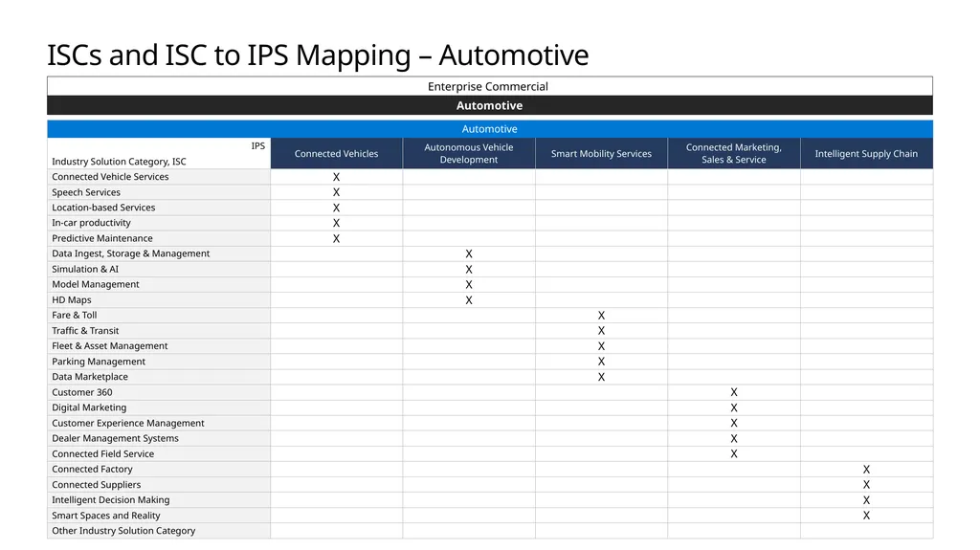Viewport: 980px width, 550px height.
Task: Select the 'Connected Marketing, Sales & Service' header
Action: pos(734,154)
